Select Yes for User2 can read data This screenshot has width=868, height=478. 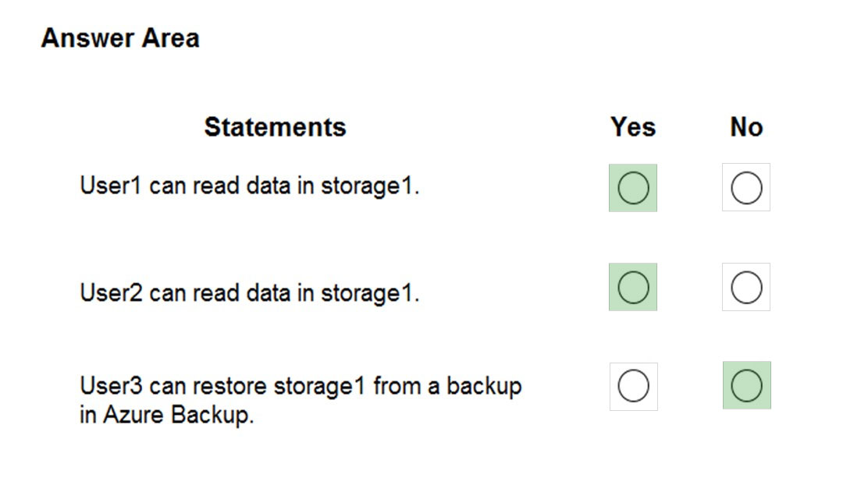pos(633,287)
